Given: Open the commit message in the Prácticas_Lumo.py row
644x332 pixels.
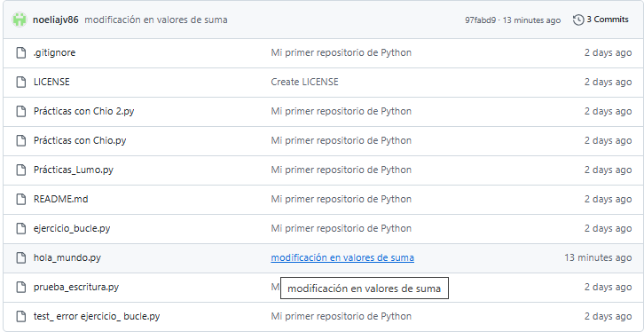Looking at the screenshot, I should (x=341, y=170).
